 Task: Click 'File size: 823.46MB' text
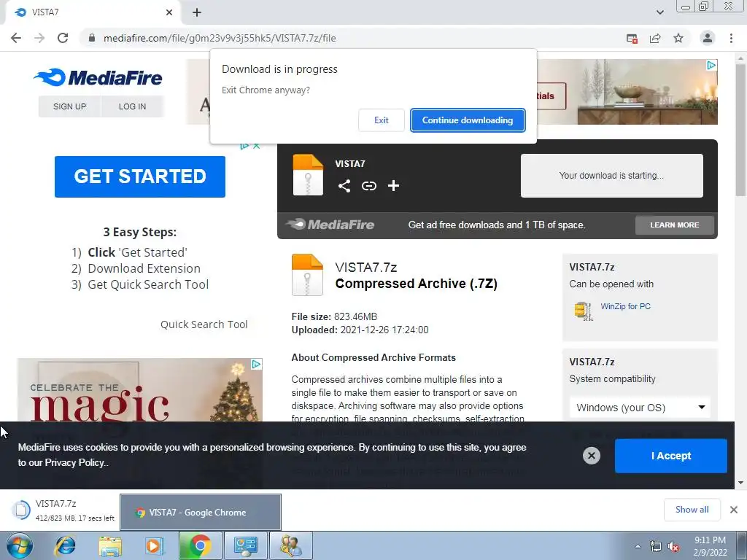click(334, 316)
